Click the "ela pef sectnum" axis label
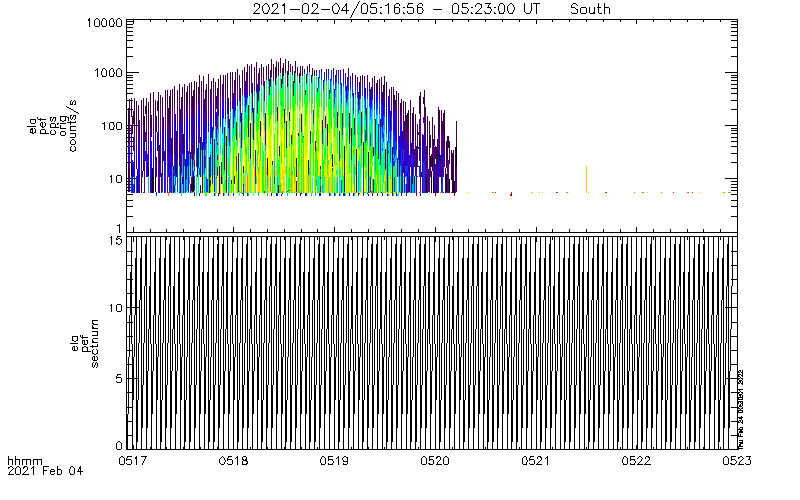Image resolution: width=800 pixels, height=500 pixels. click(x=85, y=343)
